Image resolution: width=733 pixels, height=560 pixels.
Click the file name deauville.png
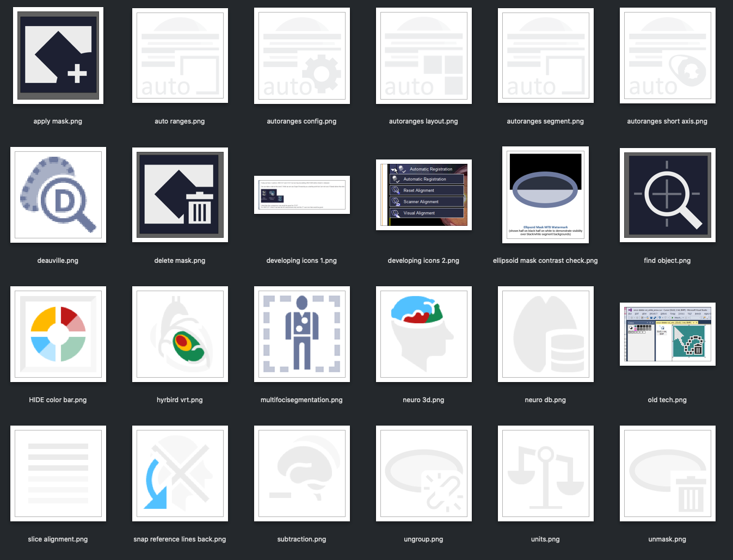tap(58, 261)
